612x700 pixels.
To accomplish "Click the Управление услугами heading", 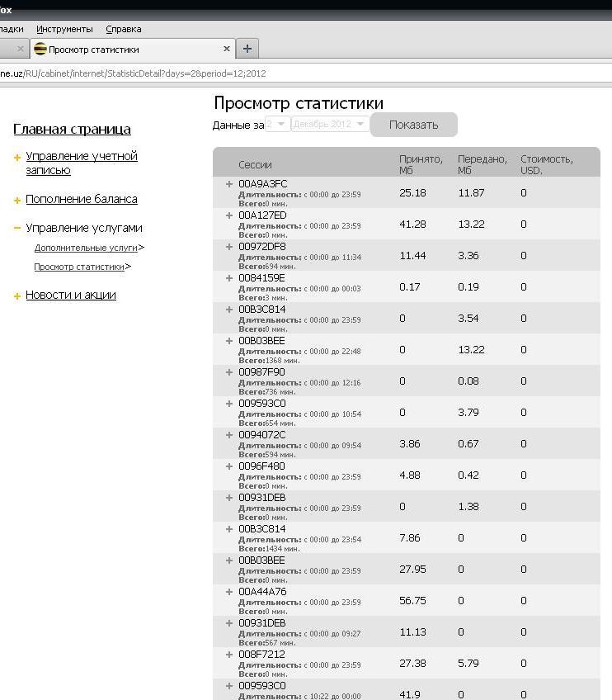I will point(84,228).
